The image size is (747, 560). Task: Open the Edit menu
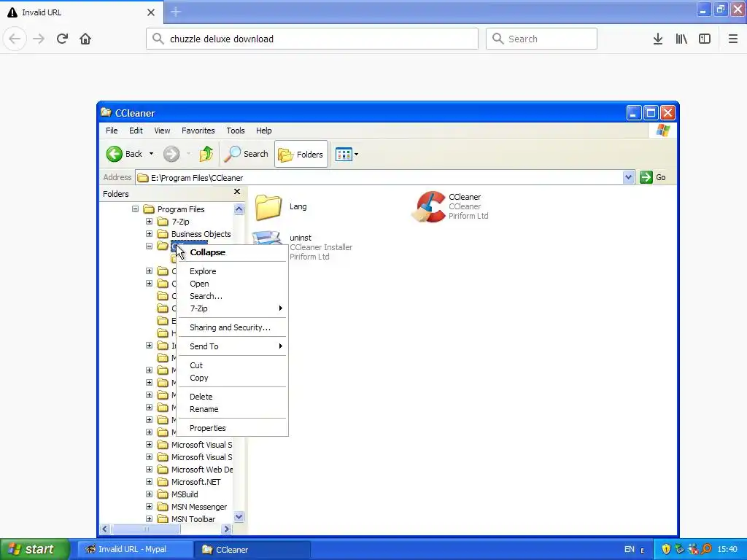[x=136, y=131]
